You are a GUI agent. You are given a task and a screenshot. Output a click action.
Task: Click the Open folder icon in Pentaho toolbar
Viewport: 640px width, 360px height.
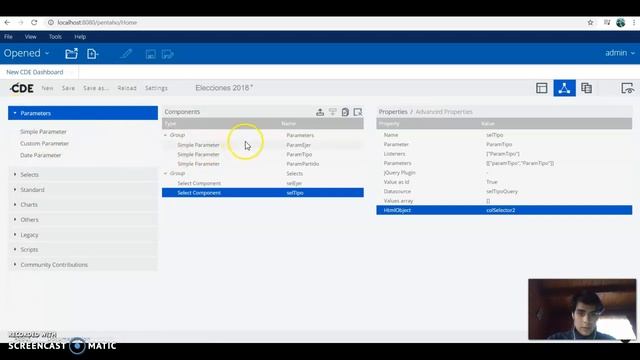(71, 53)
